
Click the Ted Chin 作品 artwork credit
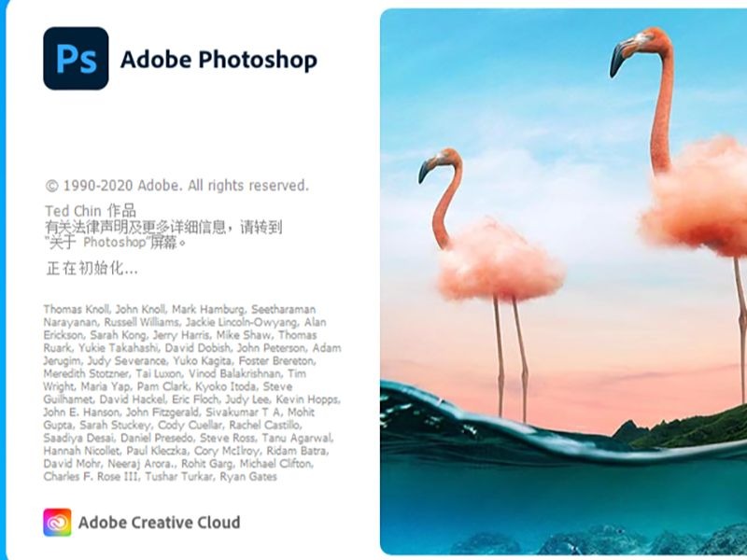(x=91, y=211)
